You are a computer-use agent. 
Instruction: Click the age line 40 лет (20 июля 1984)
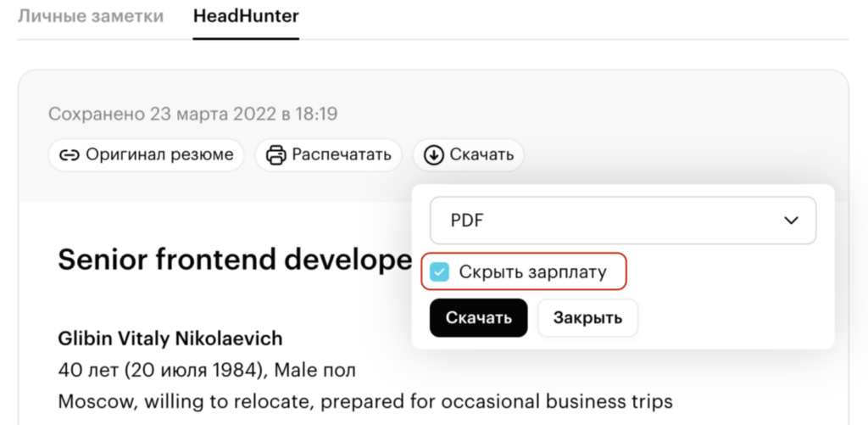207,370
